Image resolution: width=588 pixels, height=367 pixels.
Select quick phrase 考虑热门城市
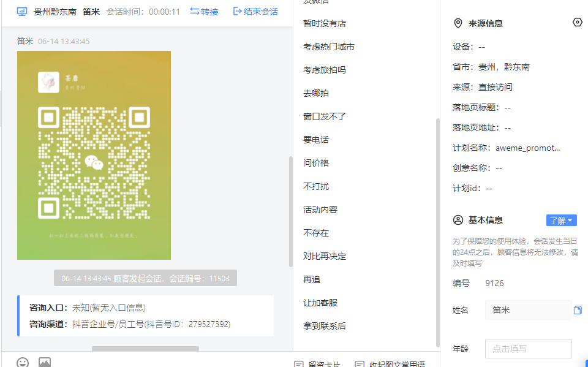pyautogui.click(x=329, y=47)
